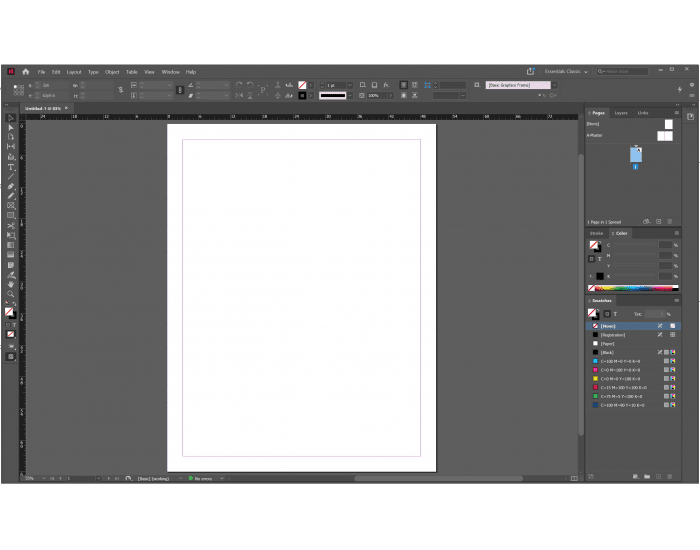This screenshot has width=700, height=550.
Task: Select the Line tool
Action: [x=11, y=177]
